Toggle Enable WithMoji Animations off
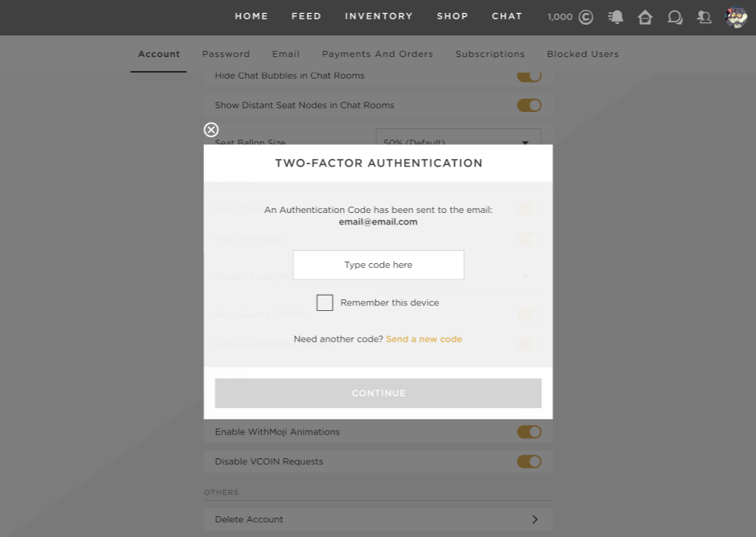This screenshot has width=756, height=537. tap(529, 432)
